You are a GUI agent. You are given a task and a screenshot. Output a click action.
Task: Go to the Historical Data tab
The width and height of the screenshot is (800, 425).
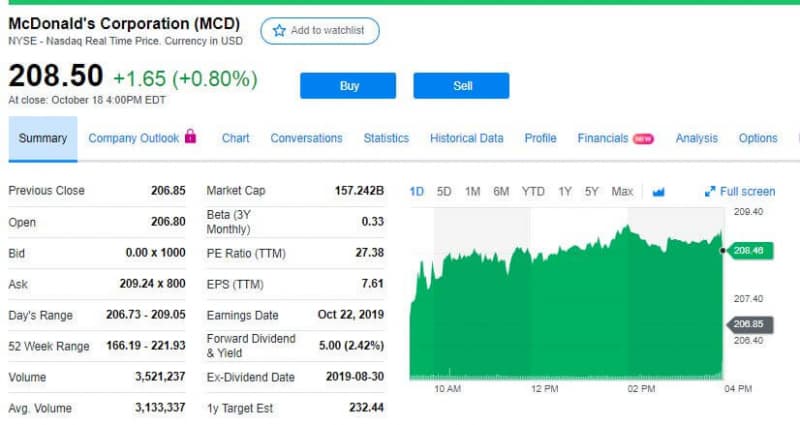(x=466, y=138)
